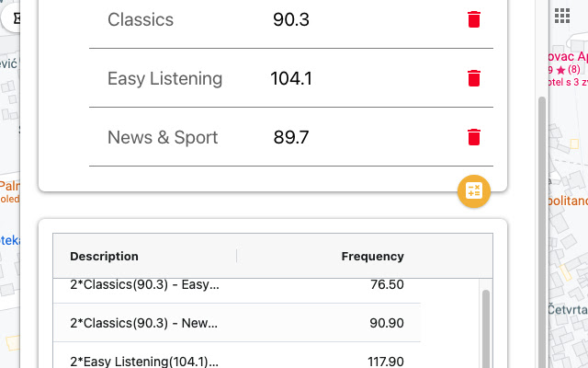Edit the 104.1 frequency value

tap(291, 78)
